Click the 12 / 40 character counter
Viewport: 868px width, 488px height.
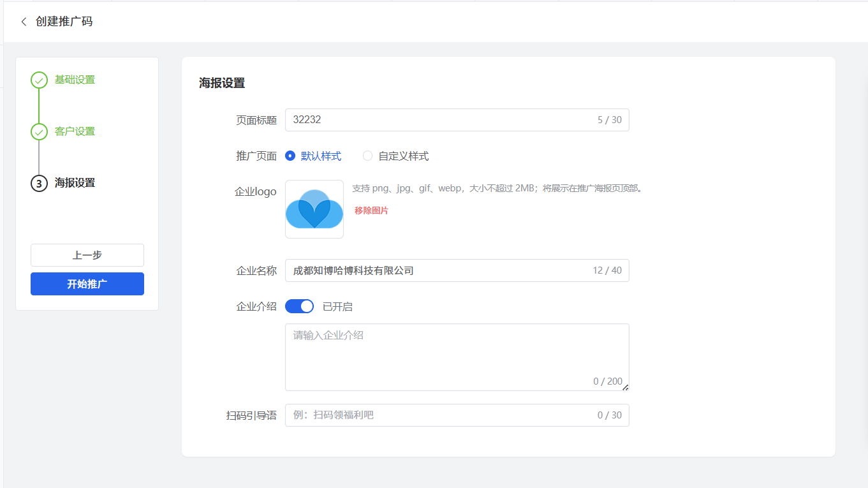pyautogui.click(x=607, y=270)
